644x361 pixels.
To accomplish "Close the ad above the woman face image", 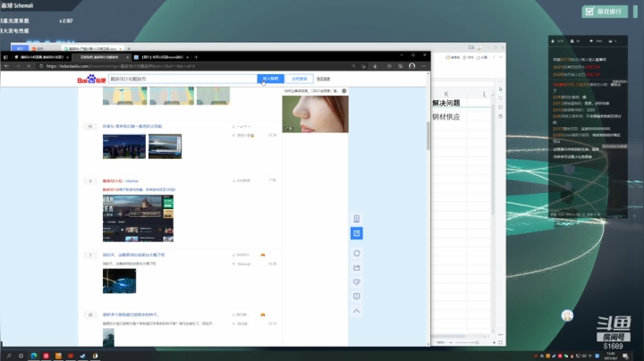I will [344, 90].
